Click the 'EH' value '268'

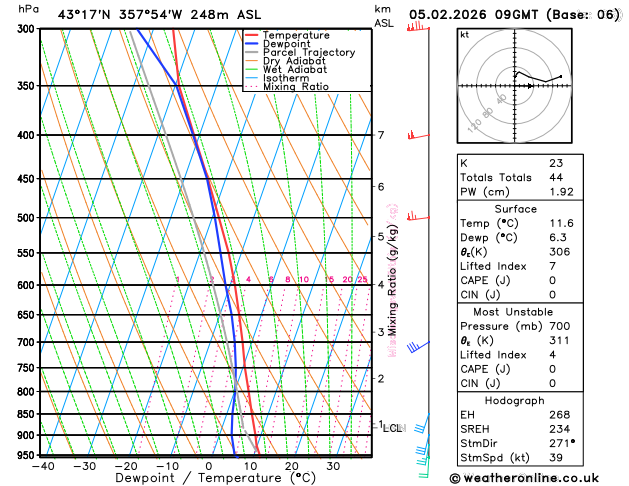(560, 415)
